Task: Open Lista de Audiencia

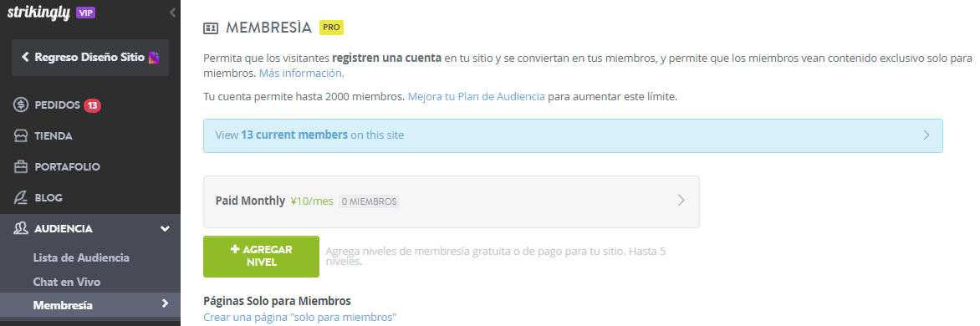Action: 81,258
